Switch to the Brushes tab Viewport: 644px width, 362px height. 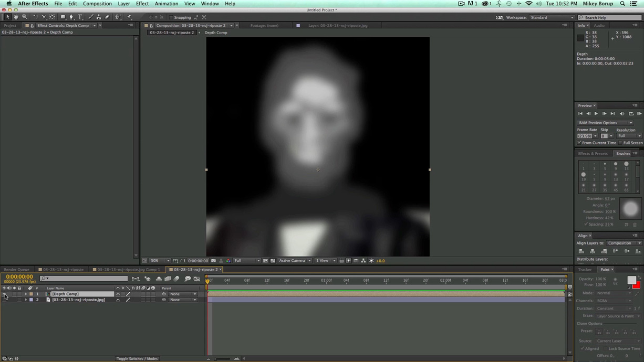pos(623,153)
